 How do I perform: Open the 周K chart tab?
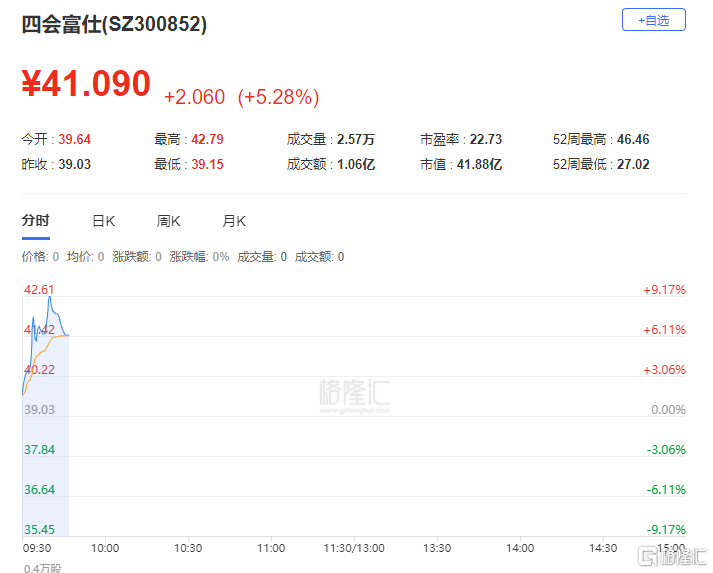(168, 221)
